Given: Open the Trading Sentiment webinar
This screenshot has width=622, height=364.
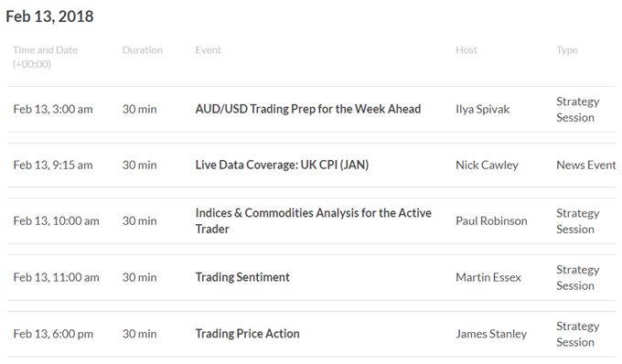Looking at the screenshot, I should 242,277.
